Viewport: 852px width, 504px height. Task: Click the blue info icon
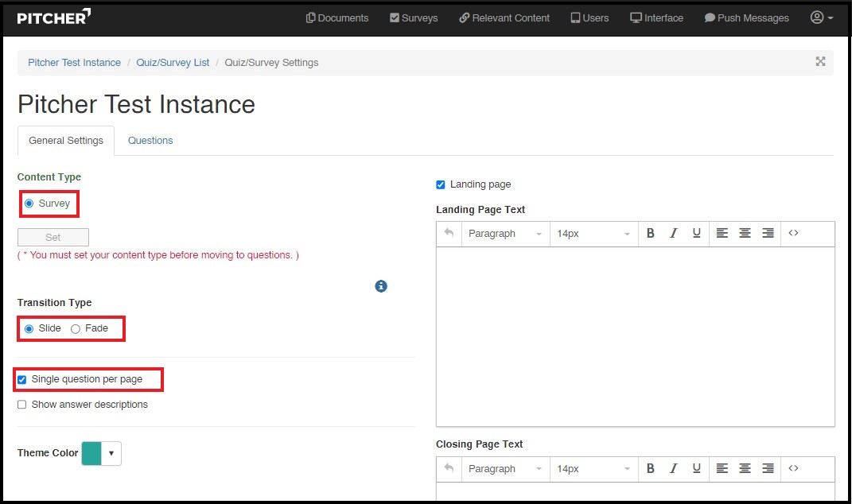tap(381, 286)
